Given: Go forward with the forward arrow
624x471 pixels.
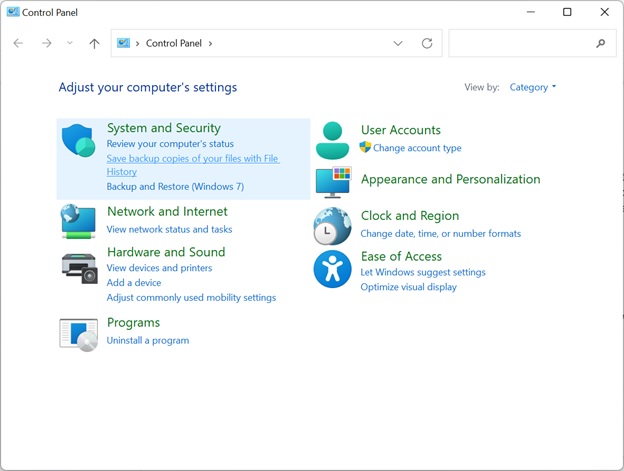Looking at the screenshot, I should [47, 43].
